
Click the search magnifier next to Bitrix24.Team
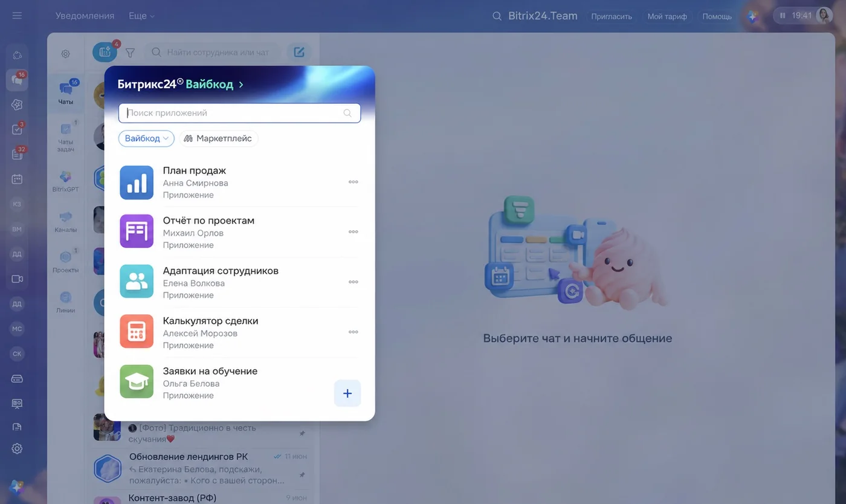[x=497, y=16]
